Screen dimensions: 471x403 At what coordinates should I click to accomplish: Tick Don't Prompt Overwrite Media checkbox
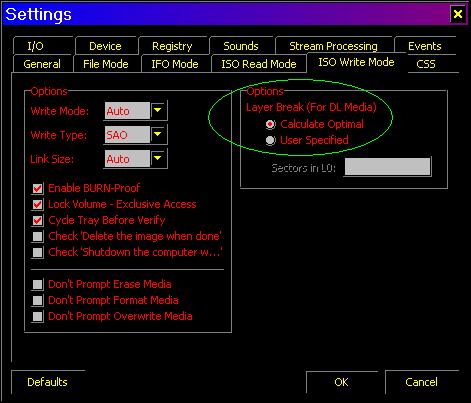click(37, 316)
